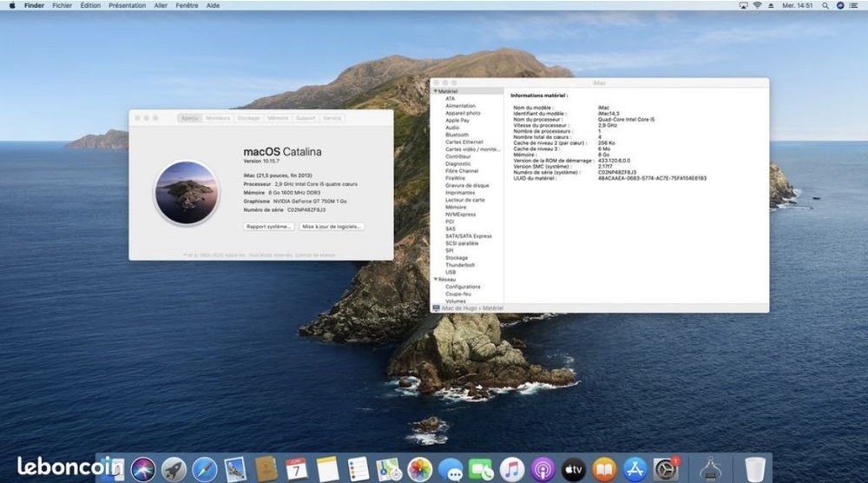Open FaceTime from the Dock
Viewport: 868px width, 483px height.
pyautogui.click(x=482, y=470)
